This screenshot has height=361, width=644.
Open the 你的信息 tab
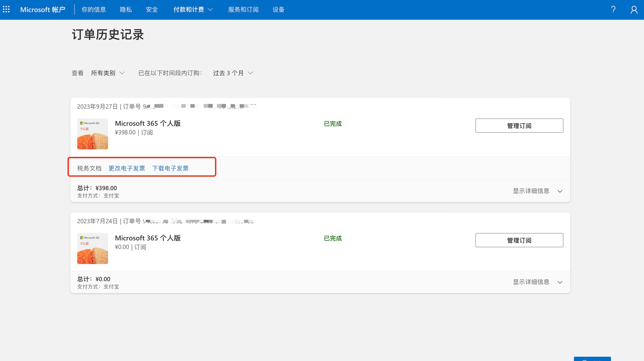(x=94, y=9)
